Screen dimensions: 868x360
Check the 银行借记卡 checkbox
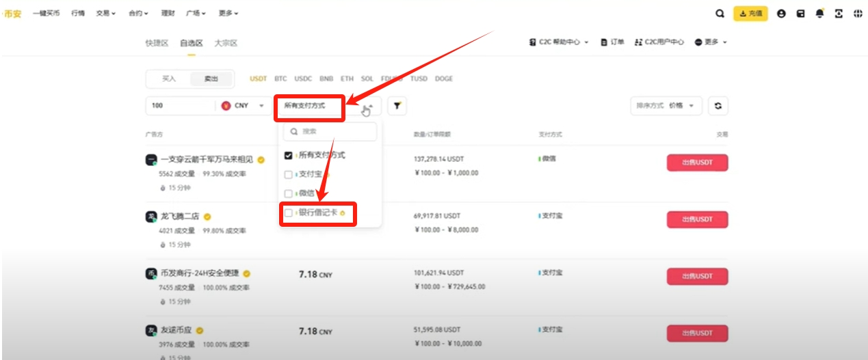(289, 213)
